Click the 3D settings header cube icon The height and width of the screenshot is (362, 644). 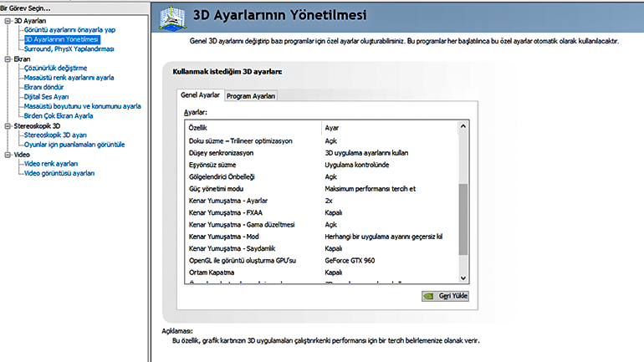point(172,18)
